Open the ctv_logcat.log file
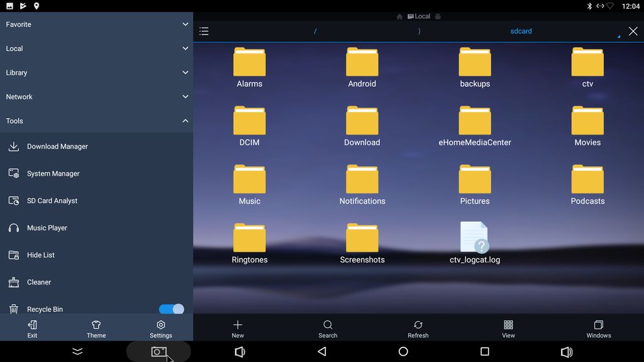Viewport: 644px width, 362px height. point(475,243)
